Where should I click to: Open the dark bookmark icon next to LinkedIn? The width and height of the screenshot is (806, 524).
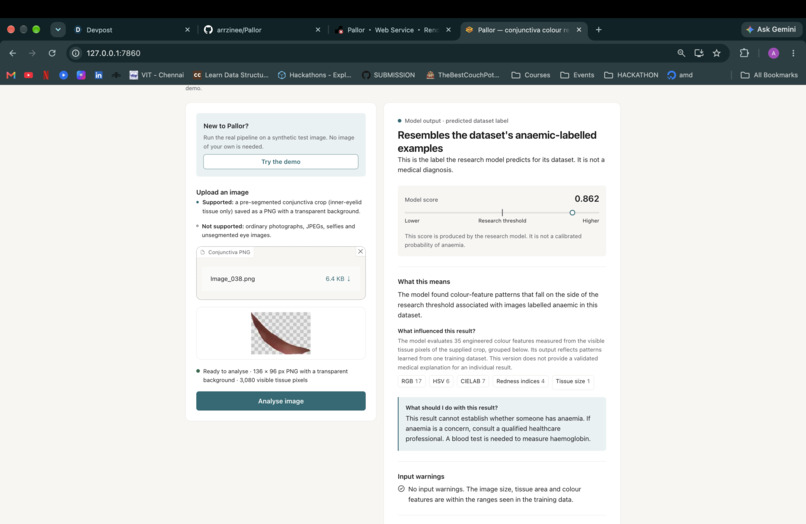[116, 75]
